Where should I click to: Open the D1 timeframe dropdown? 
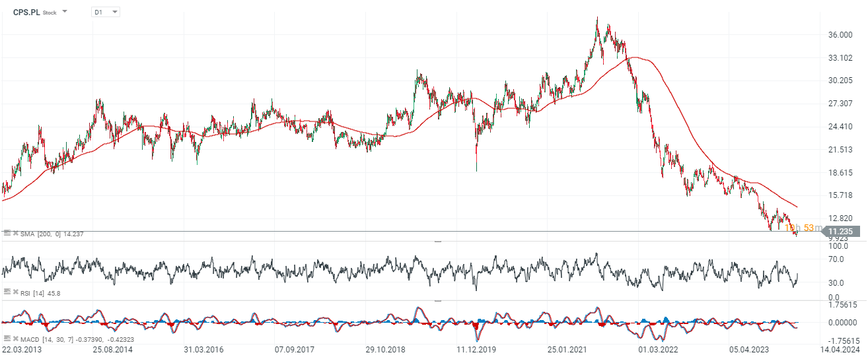[106, 12]
